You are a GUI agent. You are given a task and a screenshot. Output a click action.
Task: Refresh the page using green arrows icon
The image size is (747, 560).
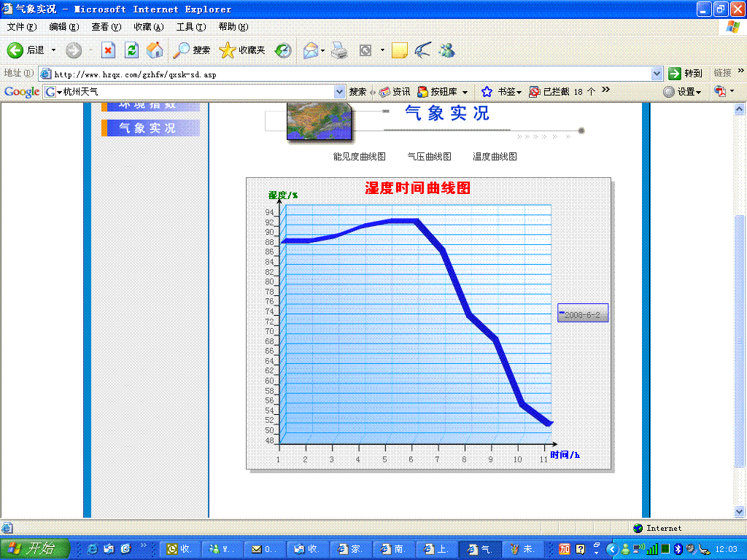point(131,50)
